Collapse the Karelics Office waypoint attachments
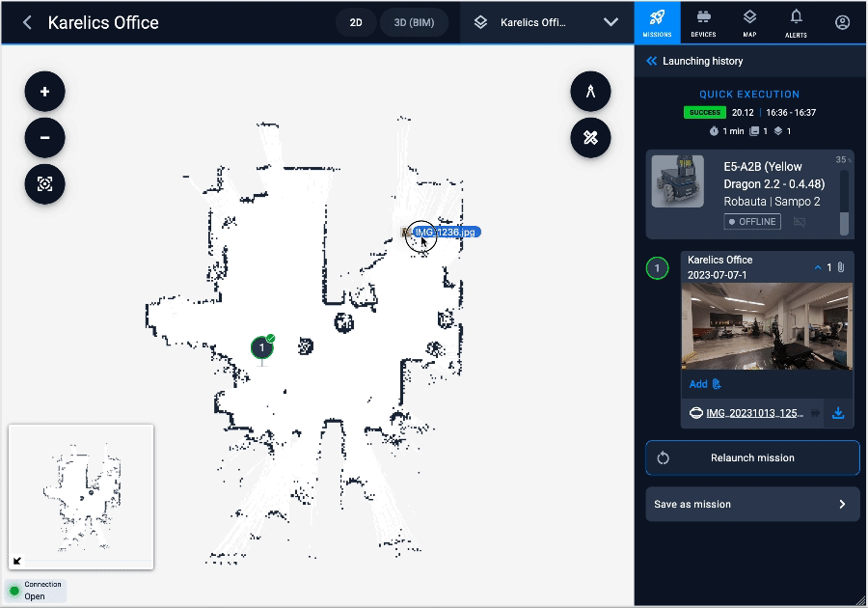Image resolution: width=868 pixels, height=608 pixels. point(818,267)
